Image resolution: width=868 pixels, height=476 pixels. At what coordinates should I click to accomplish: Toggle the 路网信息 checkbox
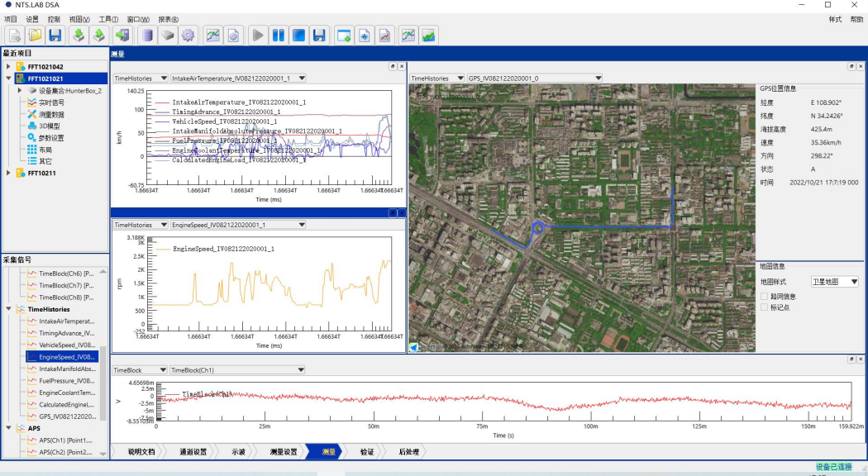pyautogui.click(x=765, y=296)
